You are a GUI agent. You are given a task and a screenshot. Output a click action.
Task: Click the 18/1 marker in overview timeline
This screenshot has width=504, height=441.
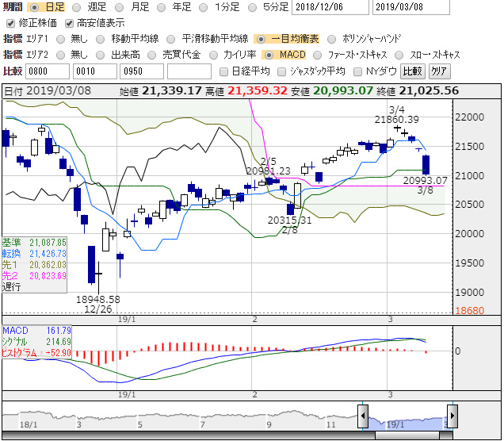29,424
